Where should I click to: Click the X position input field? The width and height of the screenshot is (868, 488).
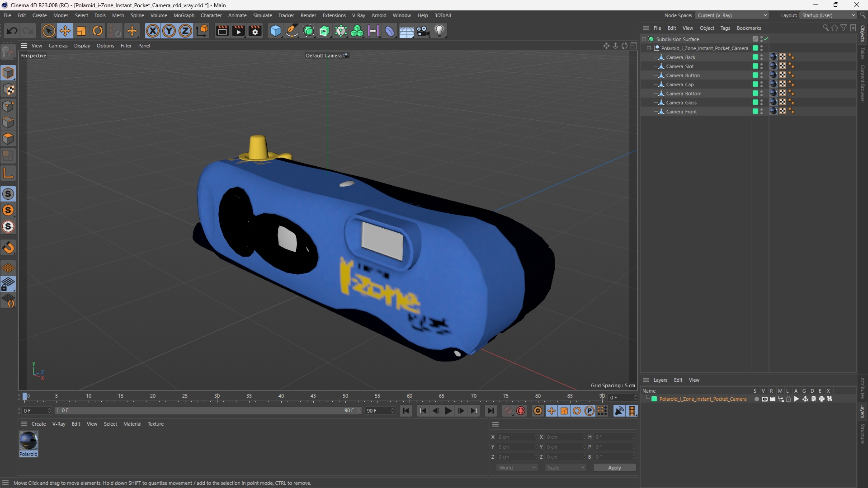coord(517,437)
